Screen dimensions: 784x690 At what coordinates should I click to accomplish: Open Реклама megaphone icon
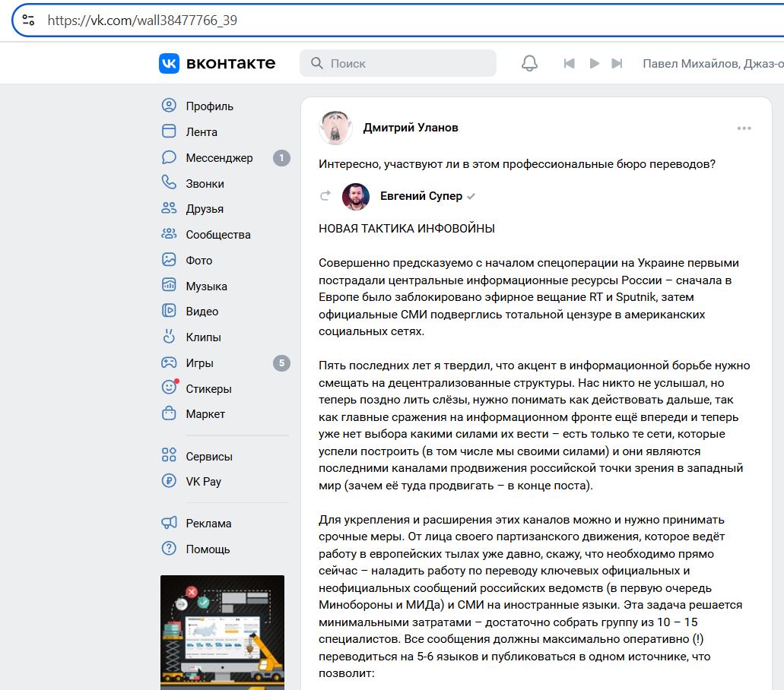coord(169,523)
